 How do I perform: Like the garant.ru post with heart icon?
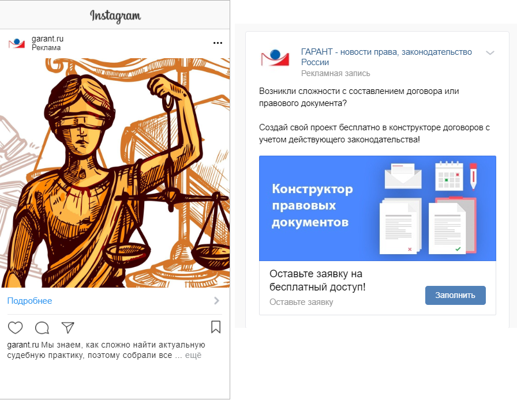click(x=15, y=327)
